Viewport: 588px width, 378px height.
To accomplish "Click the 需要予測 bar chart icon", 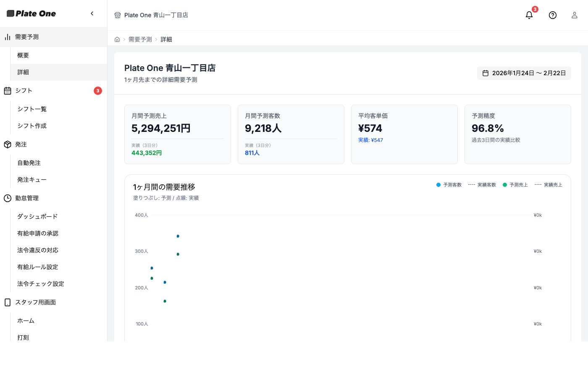I will click(x=8, y=37).
